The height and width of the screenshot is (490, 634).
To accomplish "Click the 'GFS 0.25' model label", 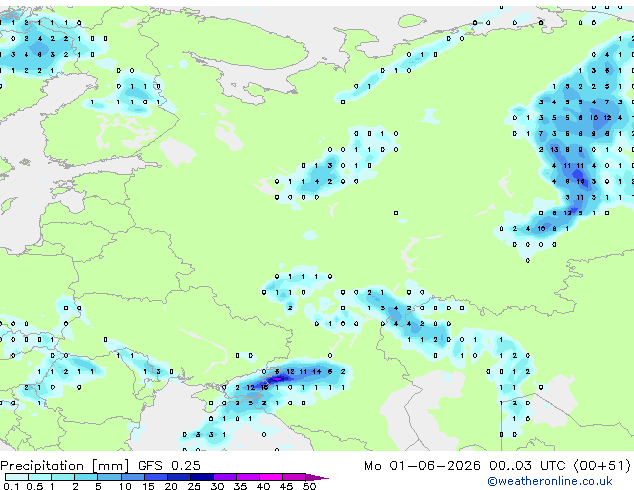I will click(x=169, y=466).
